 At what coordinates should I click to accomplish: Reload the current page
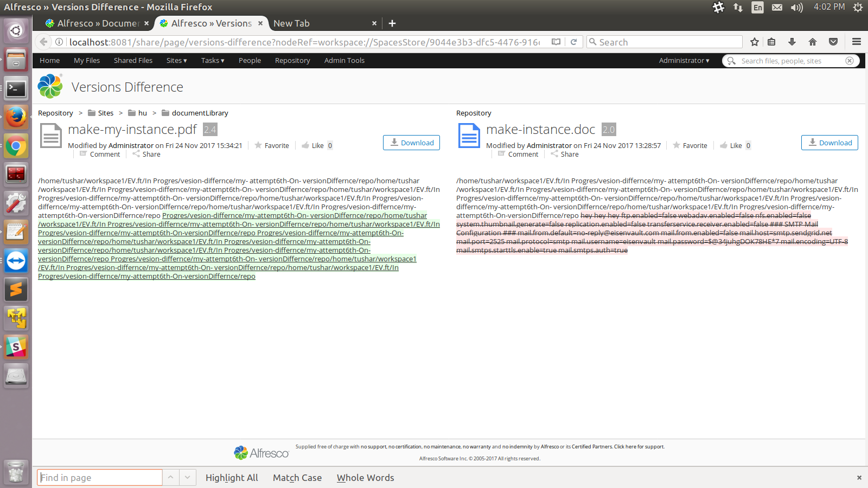[573, 42]
